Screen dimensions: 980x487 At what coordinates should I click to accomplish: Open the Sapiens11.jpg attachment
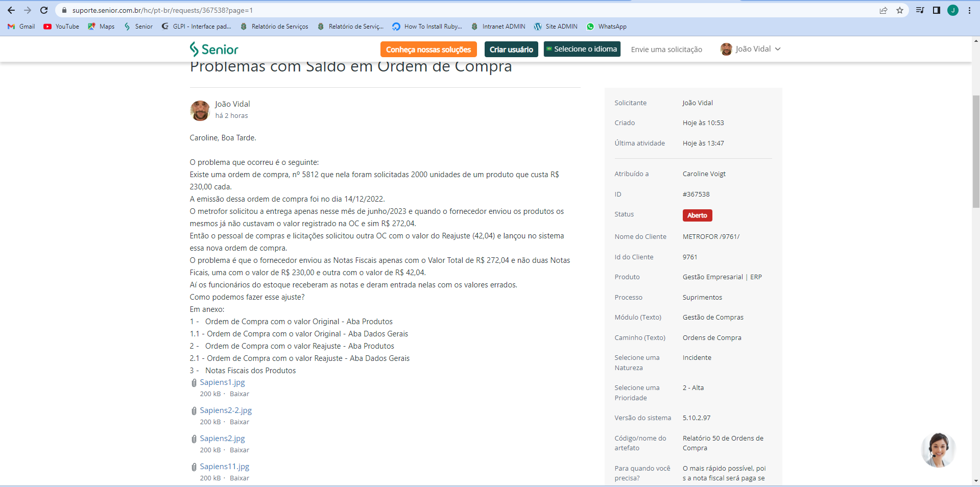[x=225, y=467]
